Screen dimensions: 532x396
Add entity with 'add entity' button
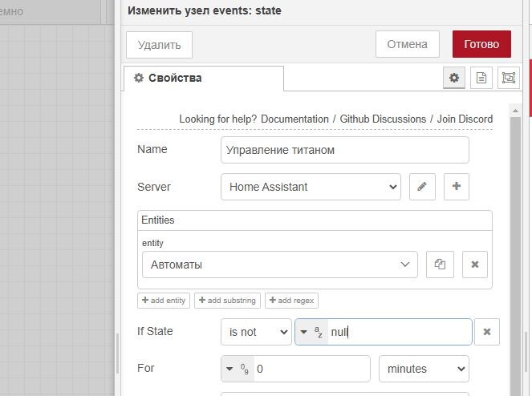[164, 301]
